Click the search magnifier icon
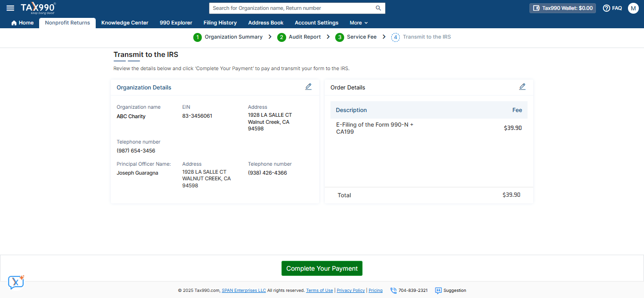The width and height of the screenshot is (644, 298). point(378,8)
